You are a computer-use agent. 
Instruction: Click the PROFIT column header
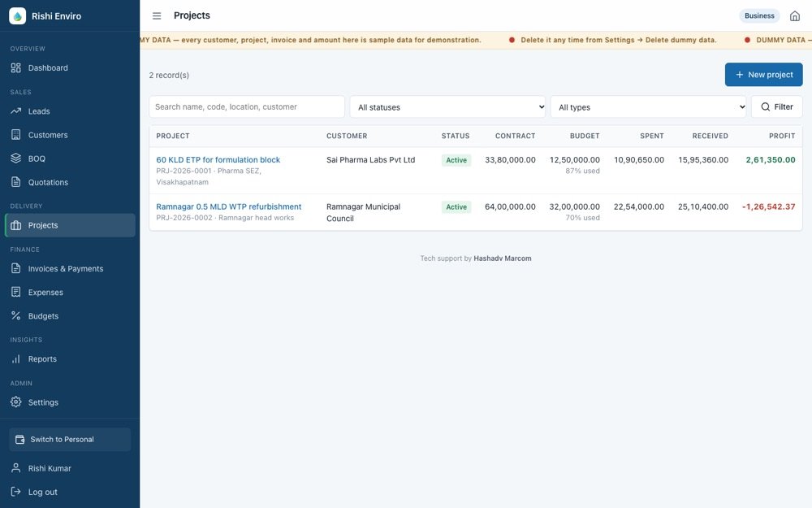click(x=782, y=136)
